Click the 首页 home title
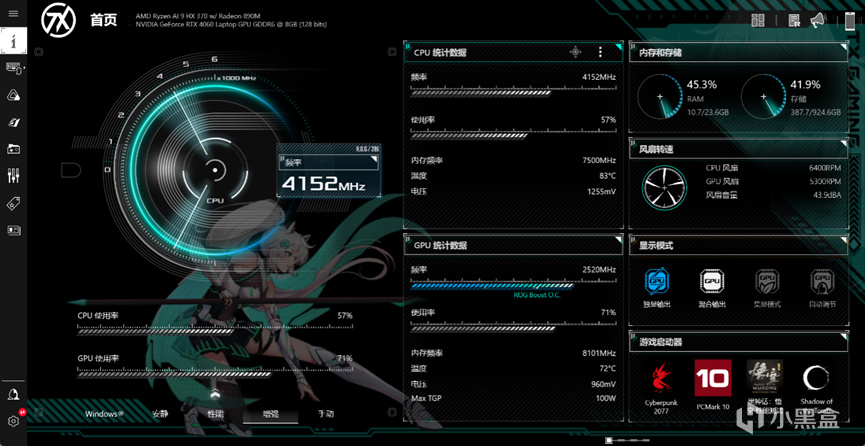Image resolution: width=865 pixels, height=446 pixels. tap(104, 21)
